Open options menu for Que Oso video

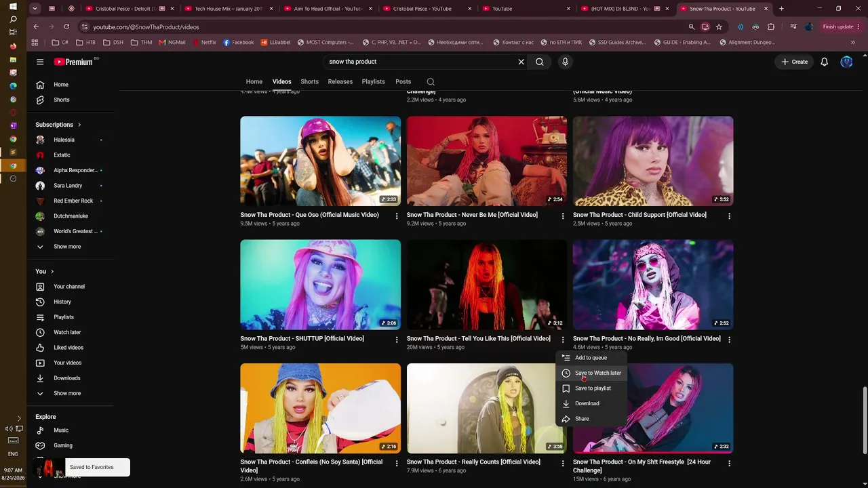(x=397, y=216)
